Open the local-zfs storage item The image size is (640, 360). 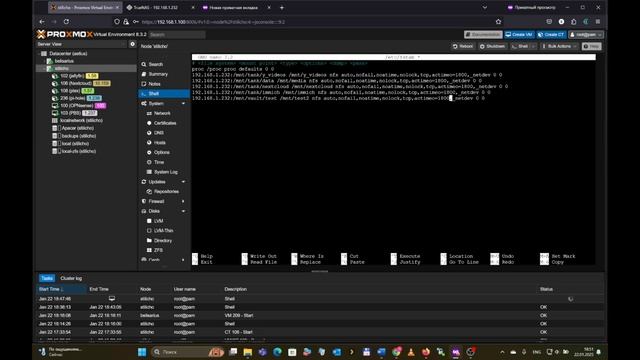(x=79, y=151)
